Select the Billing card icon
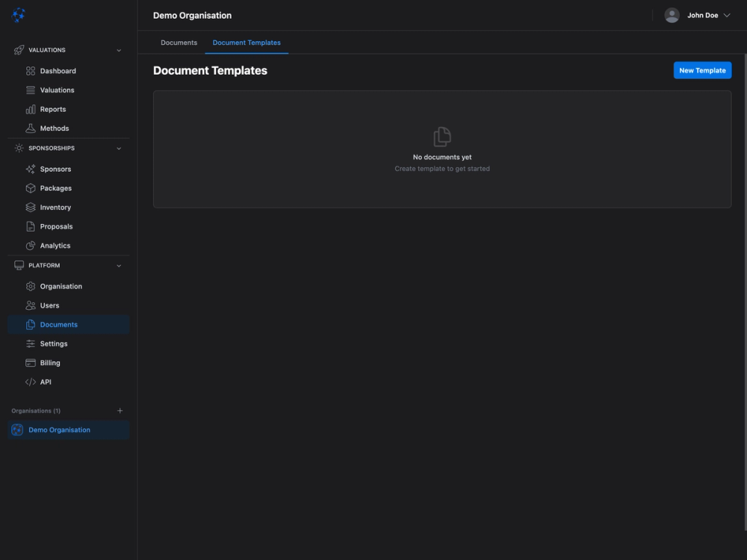 point(29,362)
